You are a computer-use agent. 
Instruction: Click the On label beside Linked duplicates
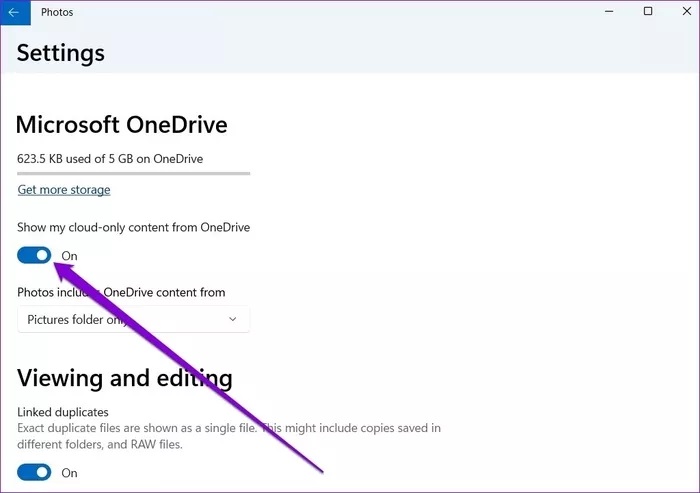click(70, 473)
